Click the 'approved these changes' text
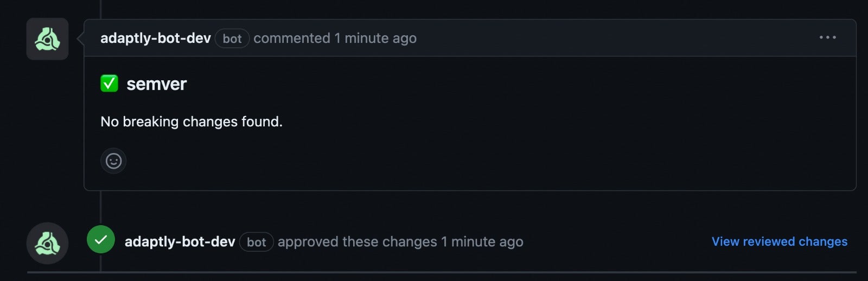 (x=357, y=241)
